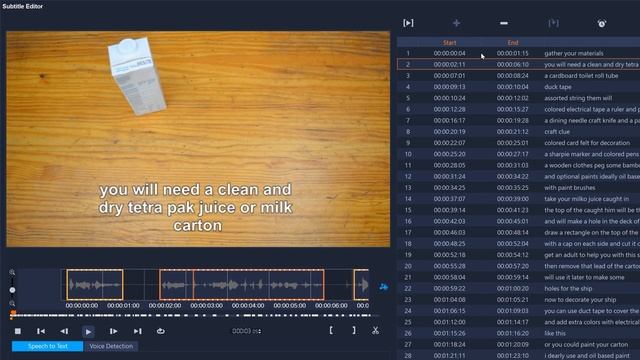The height and width of the screenshot is (360, 640).
Task: Click the End column header
Action: click(513, 42)
